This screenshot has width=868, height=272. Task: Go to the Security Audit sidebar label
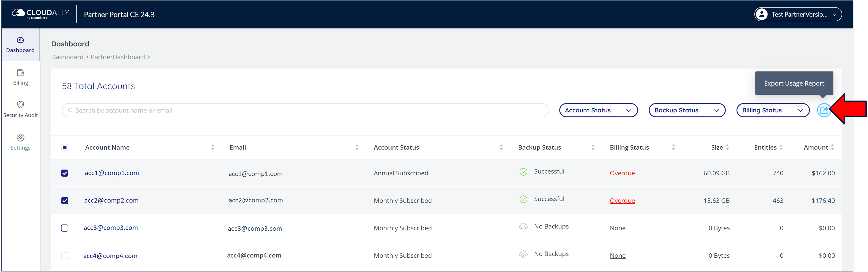pos(20,115)
